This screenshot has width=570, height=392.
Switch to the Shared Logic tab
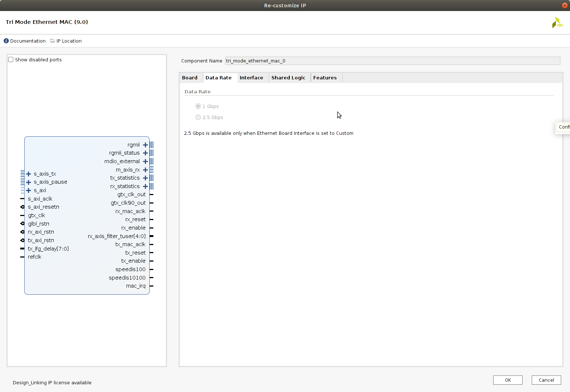click(288, 78)
